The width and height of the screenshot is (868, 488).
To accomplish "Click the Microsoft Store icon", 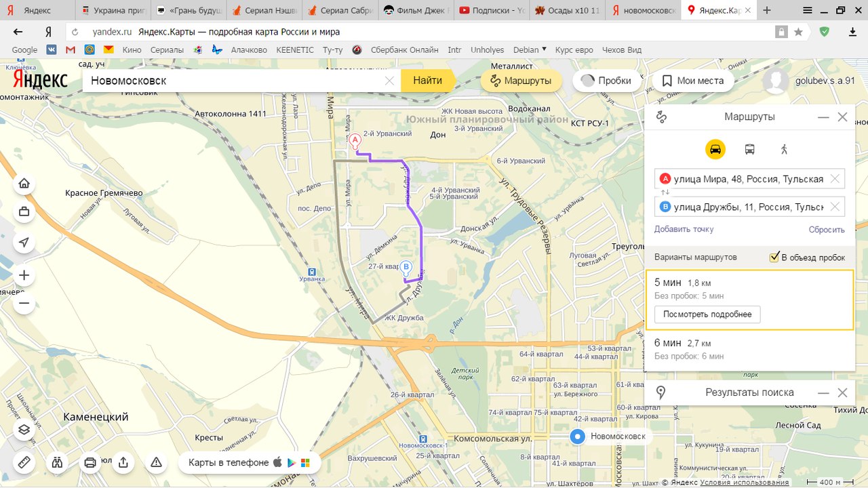I will (x=305, y=462).
